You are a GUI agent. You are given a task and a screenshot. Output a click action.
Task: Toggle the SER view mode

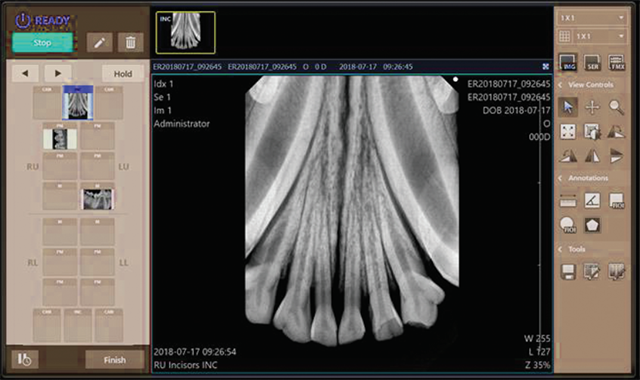pos(592,62)
